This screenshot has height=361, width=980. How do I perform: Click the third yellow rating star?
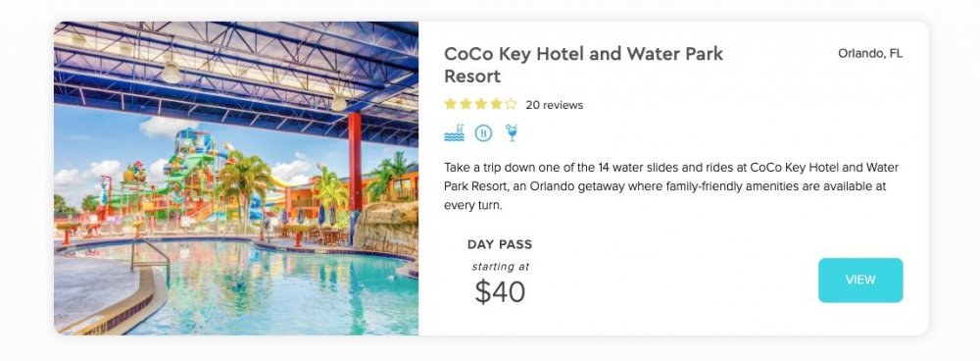pyautogui.click(x=480, y=104)
